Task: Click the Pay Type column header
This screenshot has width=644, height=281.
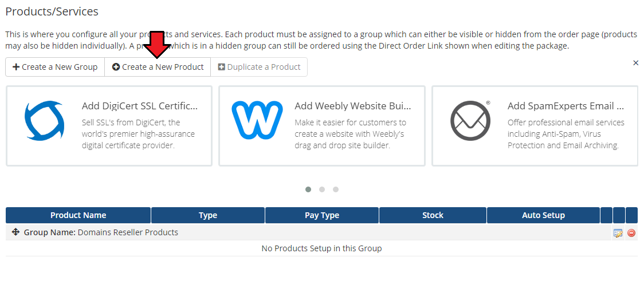Action: coord(322,215)
